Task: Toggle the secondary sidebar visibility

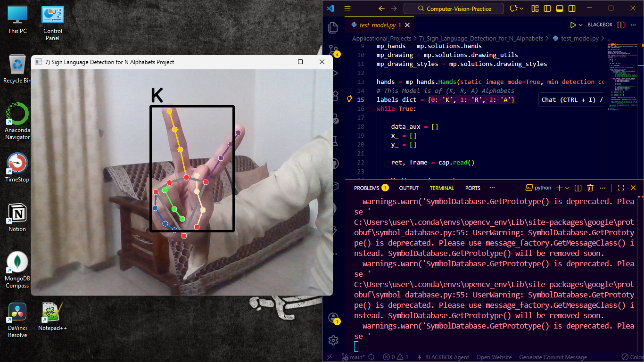Action: pyautogui.click(x=572, y=8)
